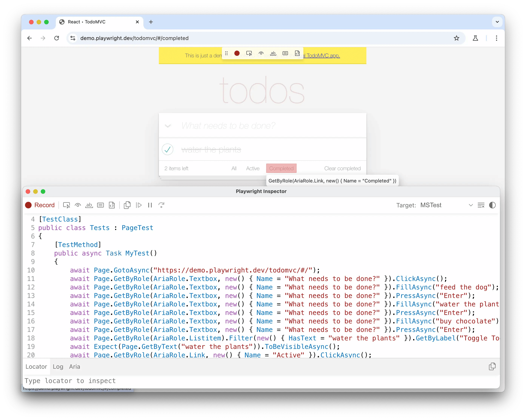Uncheck the 'water the plants' todo checkbox
This screenshot has height=420, width=526.
coord(168,149)
